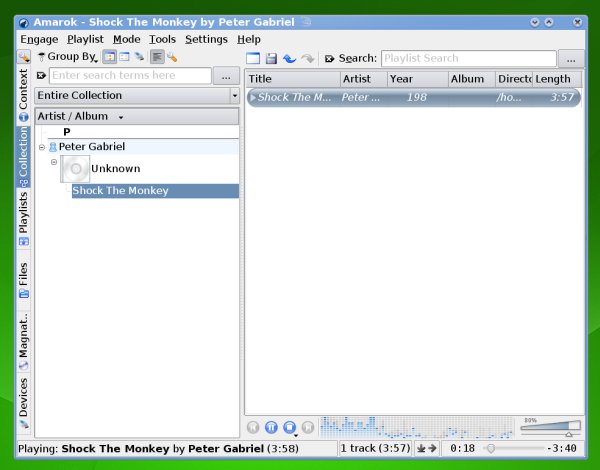
Task: Toggle the flat view mode button
Action: click(124, 57)
